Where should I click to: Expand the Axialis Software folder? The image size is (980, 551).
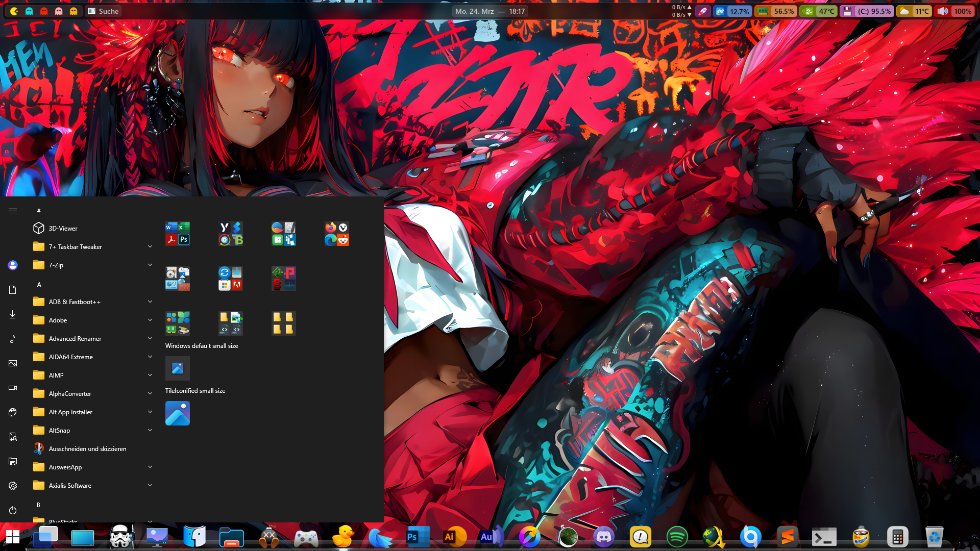click(x=150, y=485)
